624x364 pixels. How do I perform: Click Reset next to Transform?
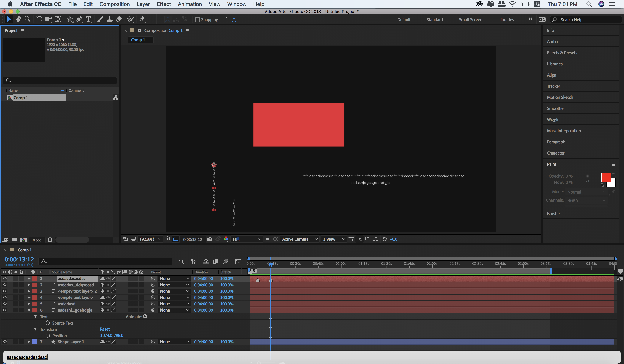(x=105, y=329)
